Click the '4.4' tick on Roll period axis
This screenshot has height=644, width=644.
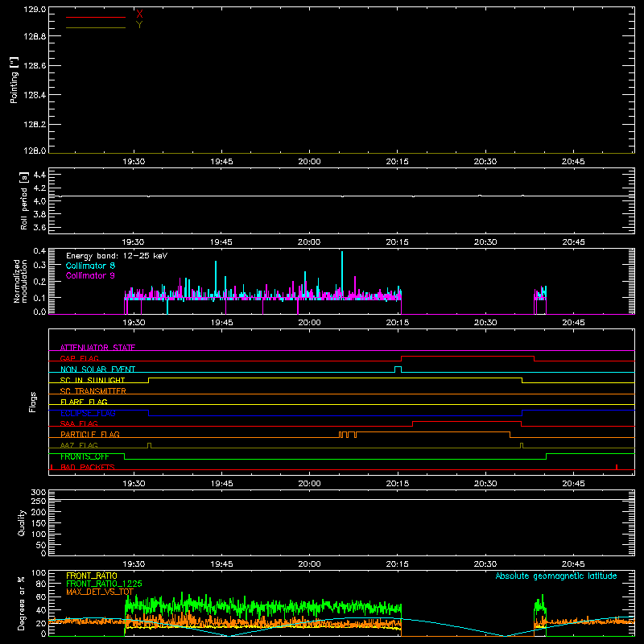[x=39, y=175]
